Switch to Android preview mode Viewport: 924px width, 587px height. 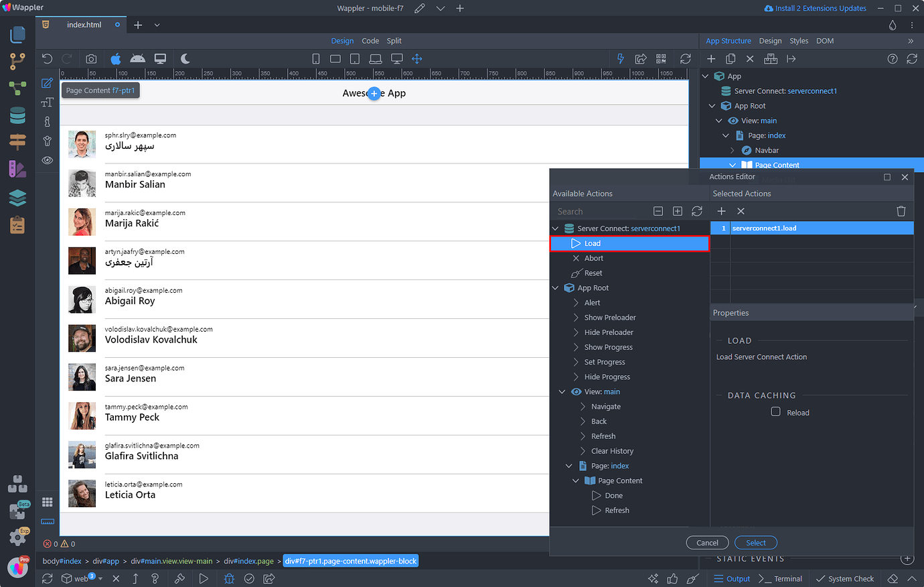(x=137, y=58)
